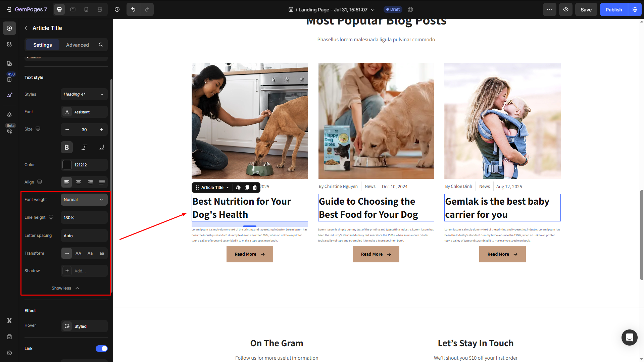
Task: Open version history clock icon
Action: (117, 9)
